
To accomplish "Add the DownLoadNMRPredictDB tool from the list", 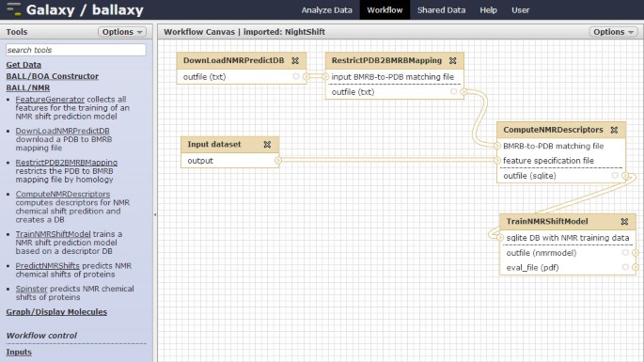I will coord(62,131).
